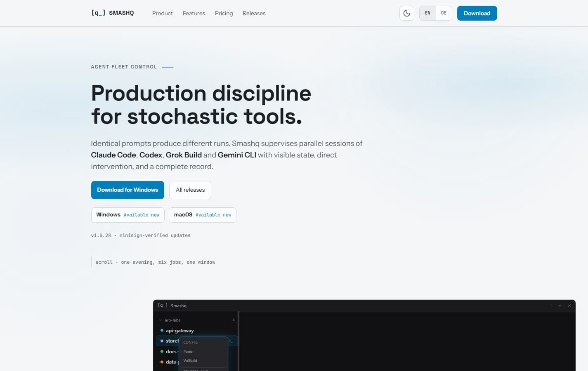588x371 pixels.
Task: Click the 'CONFIG' menu header text
Action: tap(191, 342)
